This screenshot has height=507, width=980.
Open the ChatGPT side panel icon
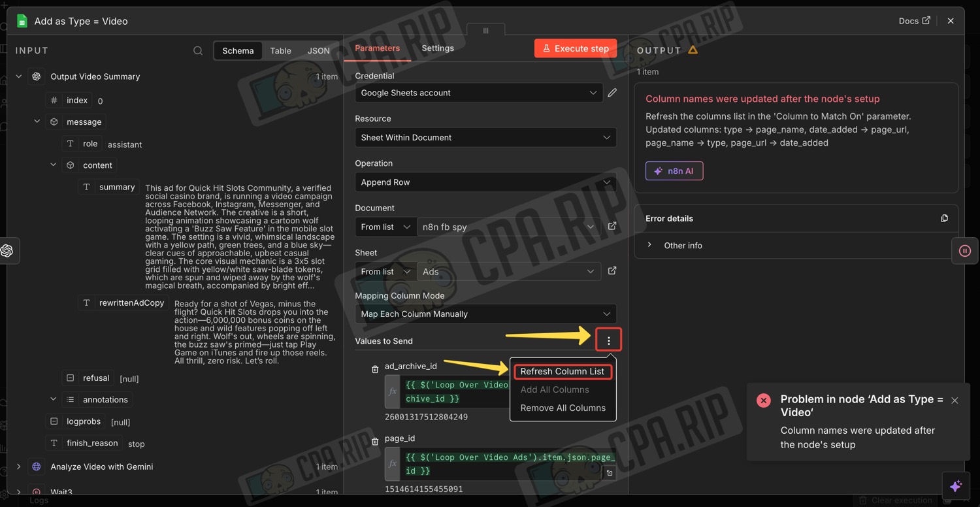pos(7,251)
